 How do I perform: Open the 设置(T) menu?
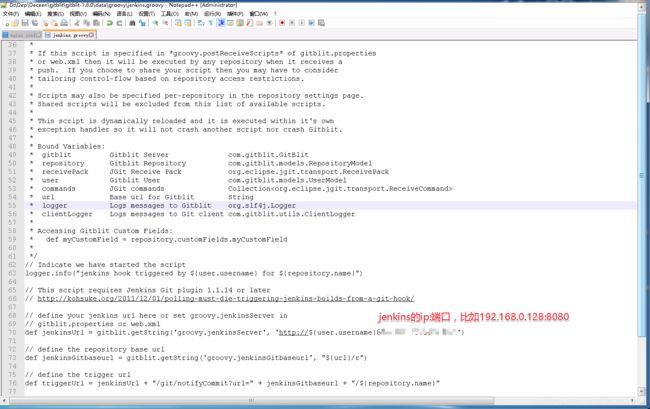click(x=146, y=14)
